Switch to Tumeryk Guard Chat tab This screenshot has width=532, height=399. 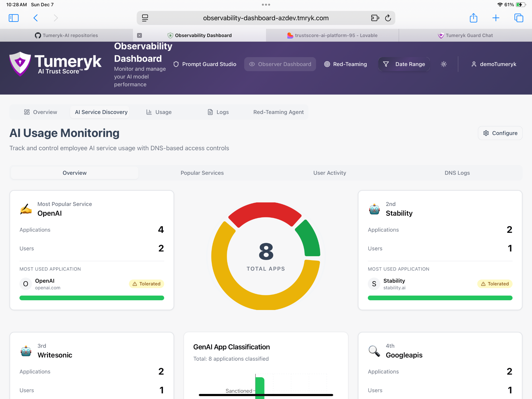(x=465, y=35)
